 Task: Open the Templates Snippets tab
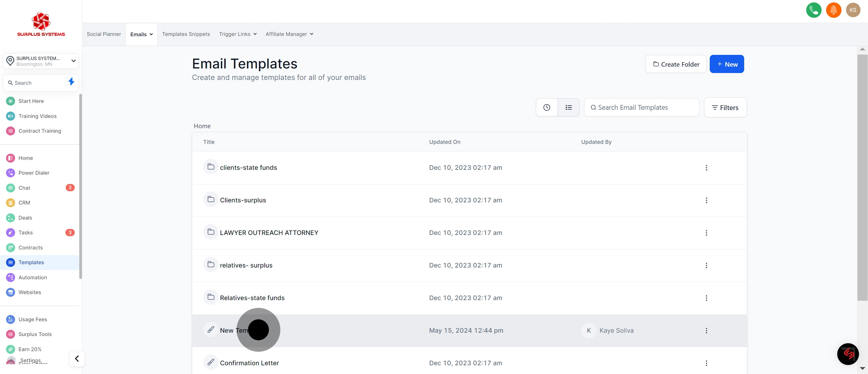(186, 34)
